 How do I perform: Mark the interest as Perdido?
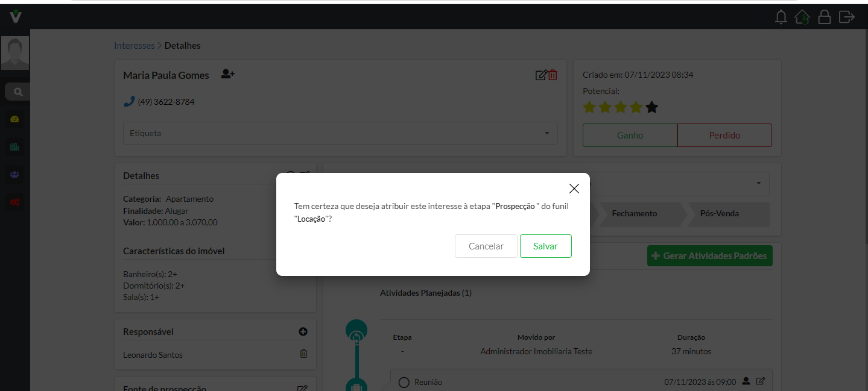pos(724,136)
